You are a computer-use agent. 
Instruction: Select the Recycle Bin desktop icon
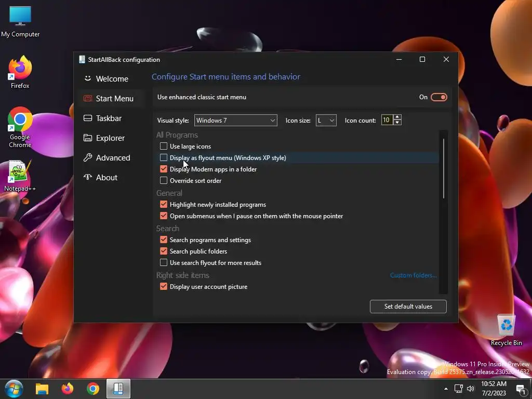tap(506, 330)
